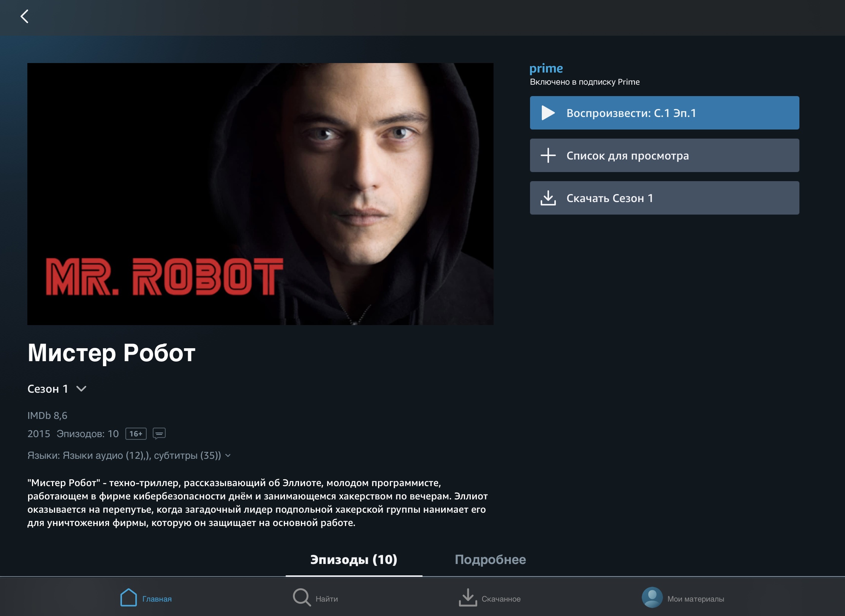The width and height of the screenshot is (845, 616).
Task: Open Мои материалы profile avatar
Action: (652, 598)
